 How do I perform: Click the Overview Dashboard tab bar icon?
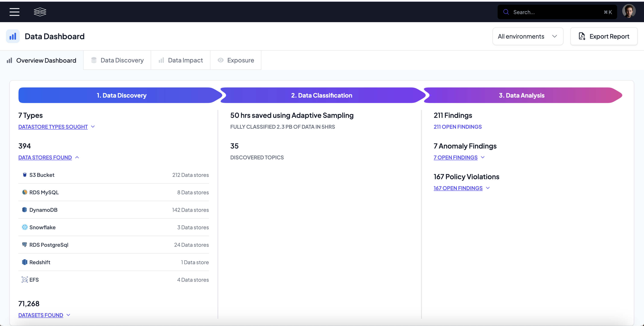10,61
